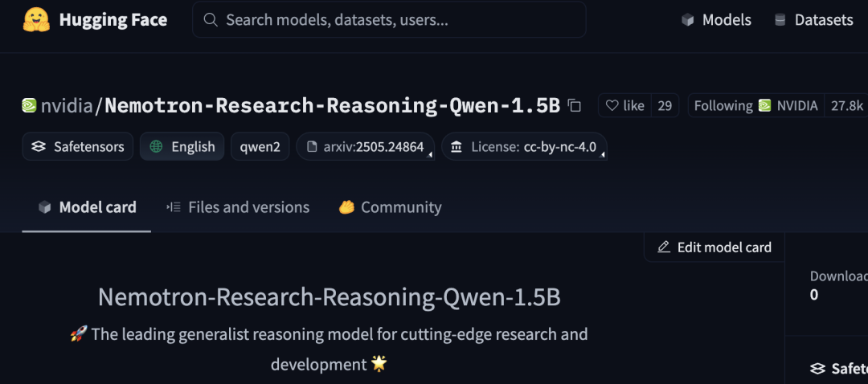Click the pencil icon in Edit model card
The width and height of the screenshot is (868, 384).
click(664, 247)
